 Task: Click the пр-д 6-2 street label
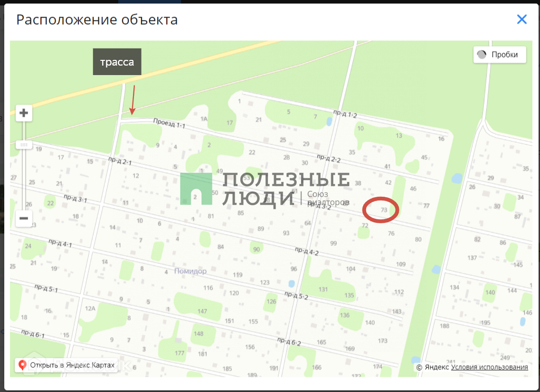point(289,341)
